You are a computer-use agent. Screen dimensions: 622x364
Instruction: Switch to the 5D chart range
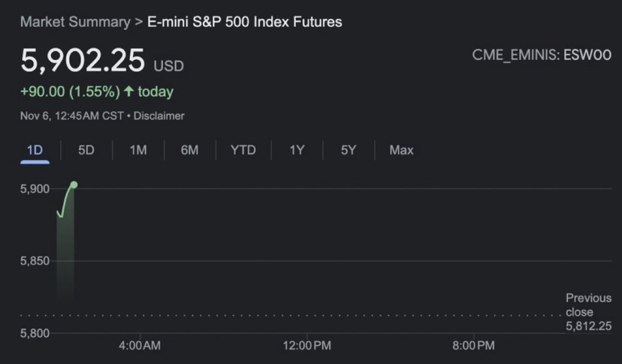(86, 150)
